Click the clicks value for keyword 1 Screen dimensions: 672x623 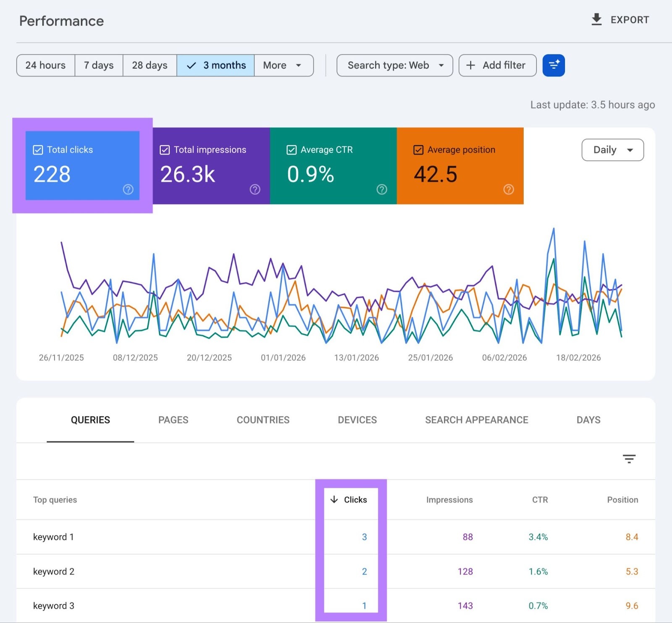point(364,537)
